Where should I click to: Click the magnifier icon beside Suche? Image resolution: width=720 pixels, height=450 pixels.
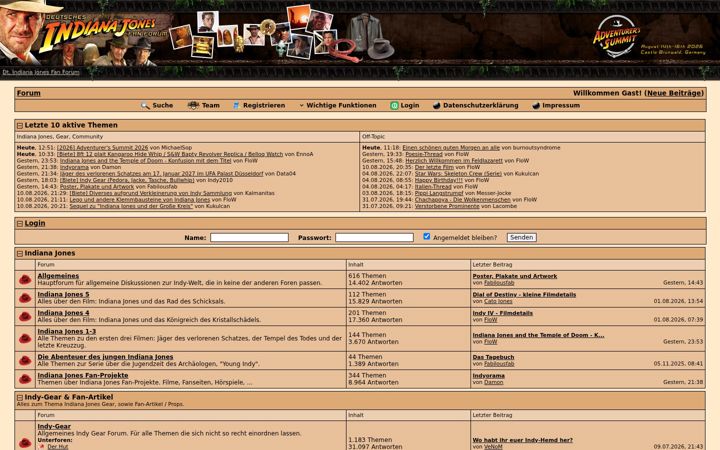[x=145, y=106]
